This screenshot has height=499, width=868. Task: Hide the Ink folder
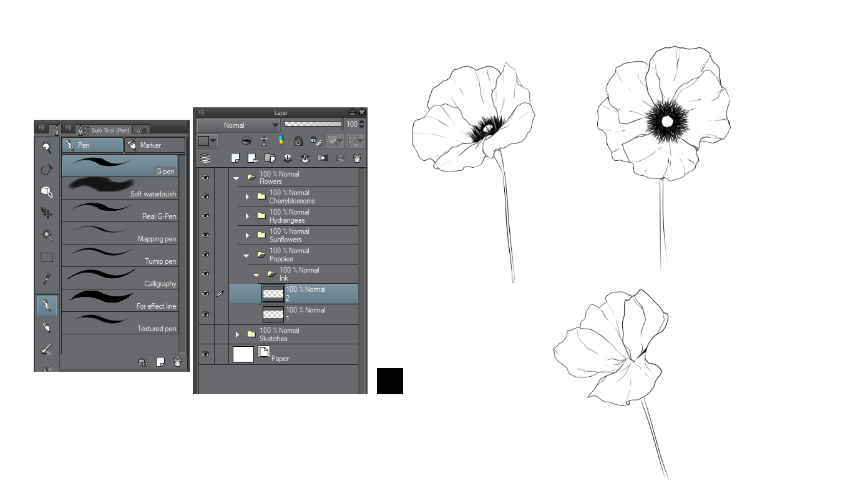tap(206, 274)
